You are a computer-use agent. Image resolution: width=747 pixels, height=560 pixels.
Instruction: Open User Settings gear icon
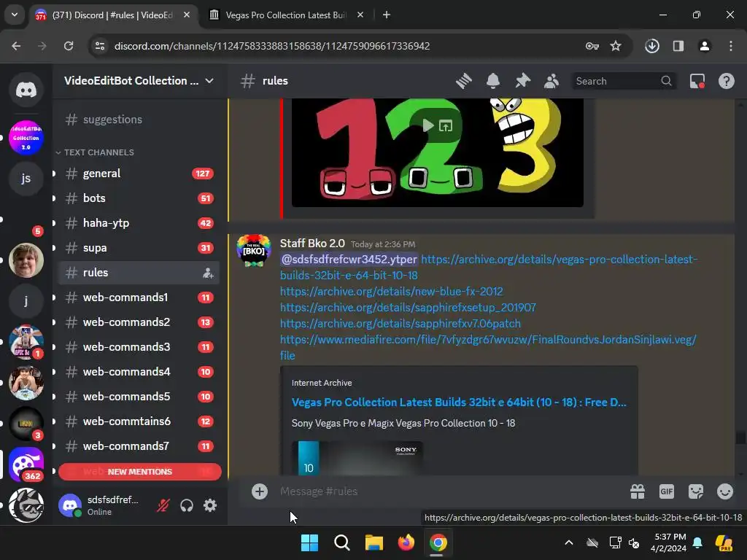[x=210, y=505]
